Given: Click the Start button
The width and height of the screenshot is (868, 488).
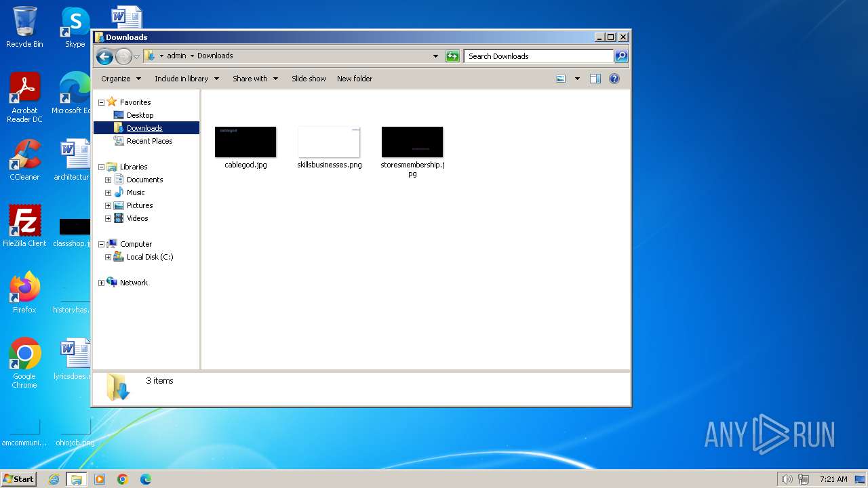Looking at the screenshot, I should coord(18,479).
